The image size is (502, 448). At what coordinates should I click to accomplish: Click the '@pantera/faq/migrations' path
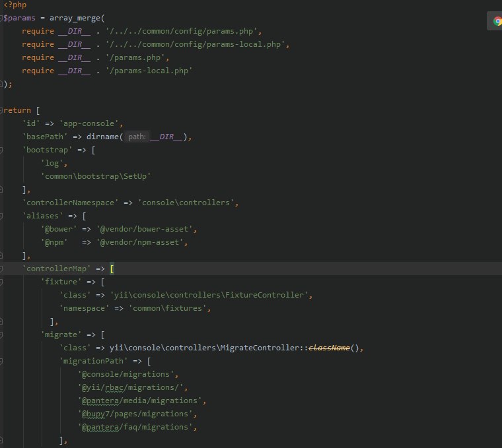pos(135,427)
